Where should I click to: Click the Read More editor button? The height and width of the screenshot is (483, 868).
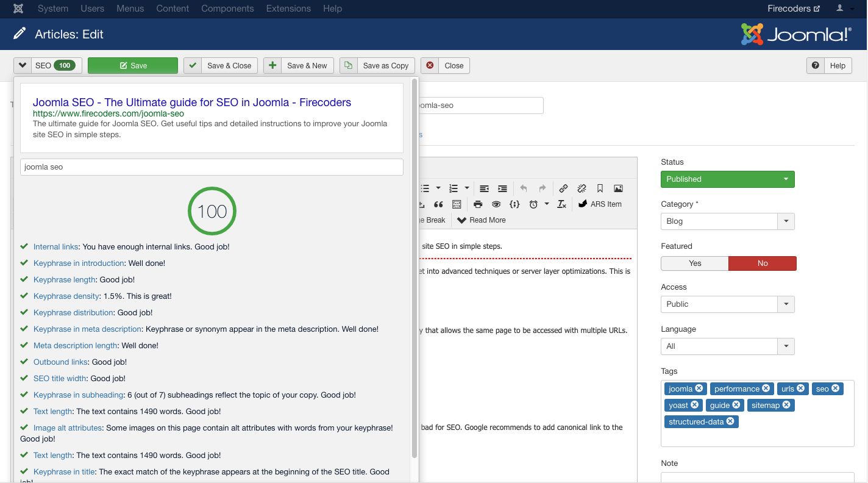pyautogui.click(x=482, y=220)
